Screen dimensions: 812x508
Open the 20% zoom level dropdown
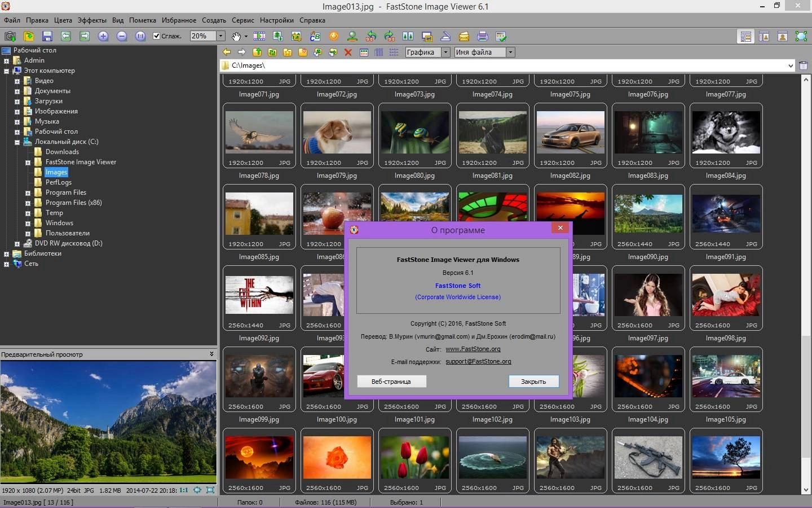[x=220, y=36]
